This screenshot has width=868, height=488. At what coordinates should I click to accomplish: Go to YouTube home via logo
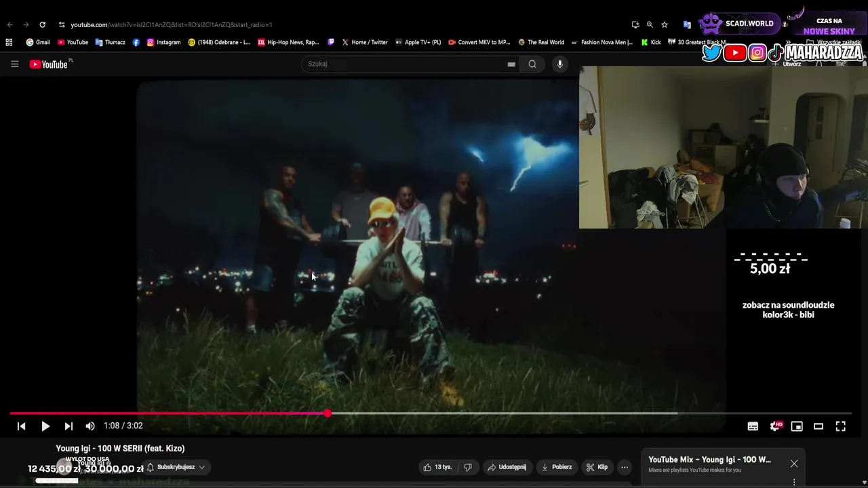pos(50,64)
